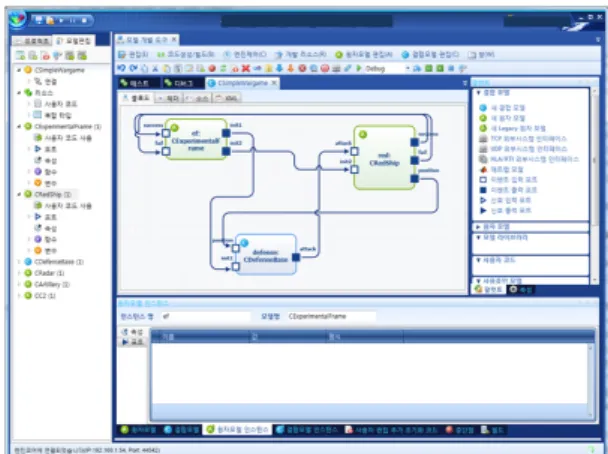Select the atomic model instance bottom tab
This screenshot has height=454, width=608.
pyautogui.click(x=238, y=430)
